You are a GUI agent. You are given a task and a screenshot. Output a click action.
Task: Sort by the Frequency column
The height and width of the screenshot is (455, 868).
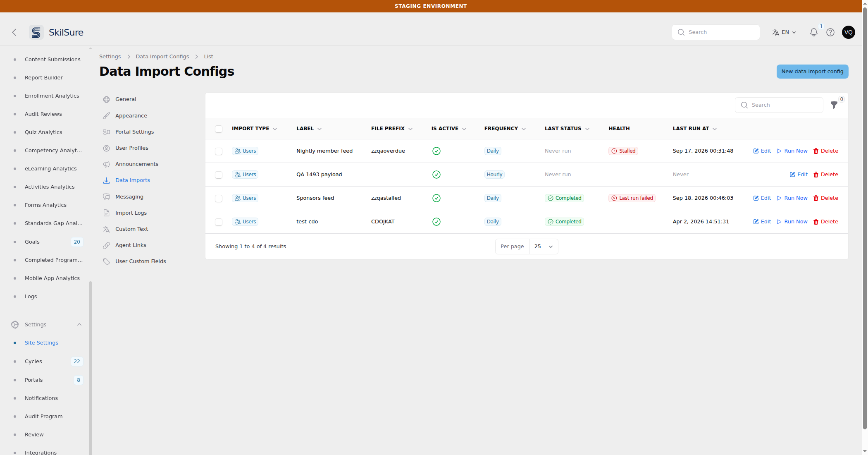(x=505, y=129)
